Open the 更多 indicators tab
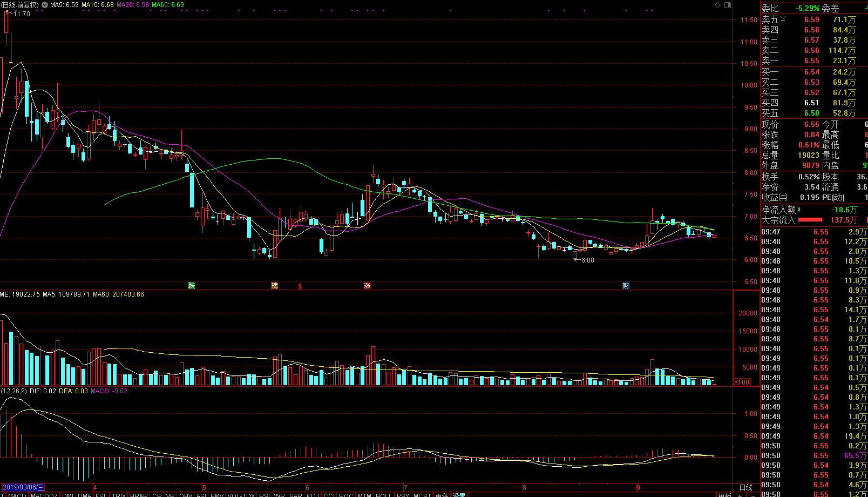The width and height of the screenshot is (868, 497). click(x=442, y=494)
